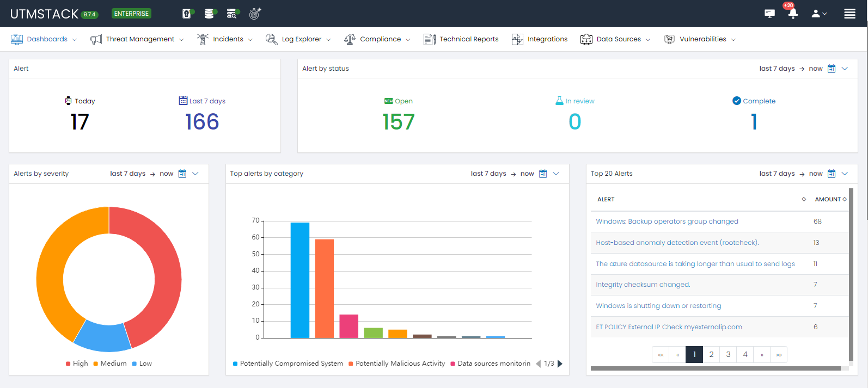868x388 pixels.
Task: Open Integrity checksum changed alert
Action: [x=643, y=285]
